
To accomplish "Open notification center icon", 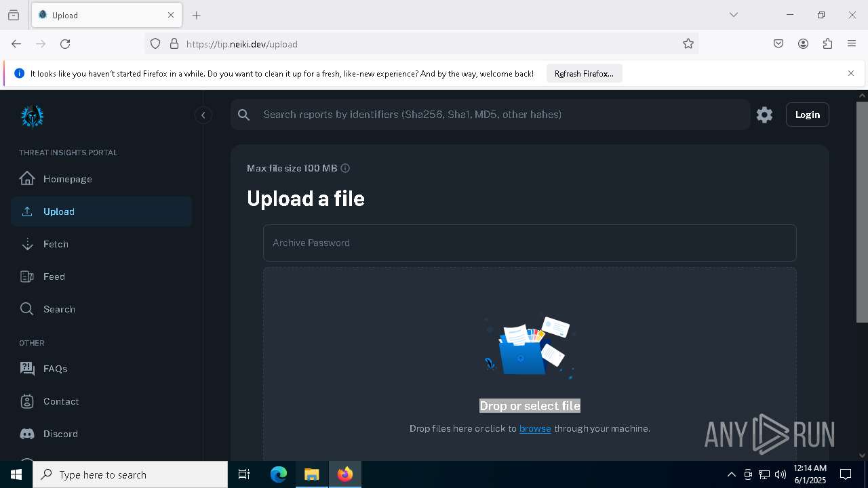I will [846, 474].
